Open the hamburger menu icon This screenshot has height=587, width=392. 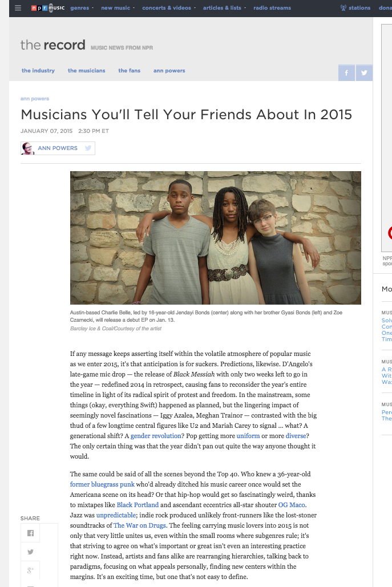point(18,8)
